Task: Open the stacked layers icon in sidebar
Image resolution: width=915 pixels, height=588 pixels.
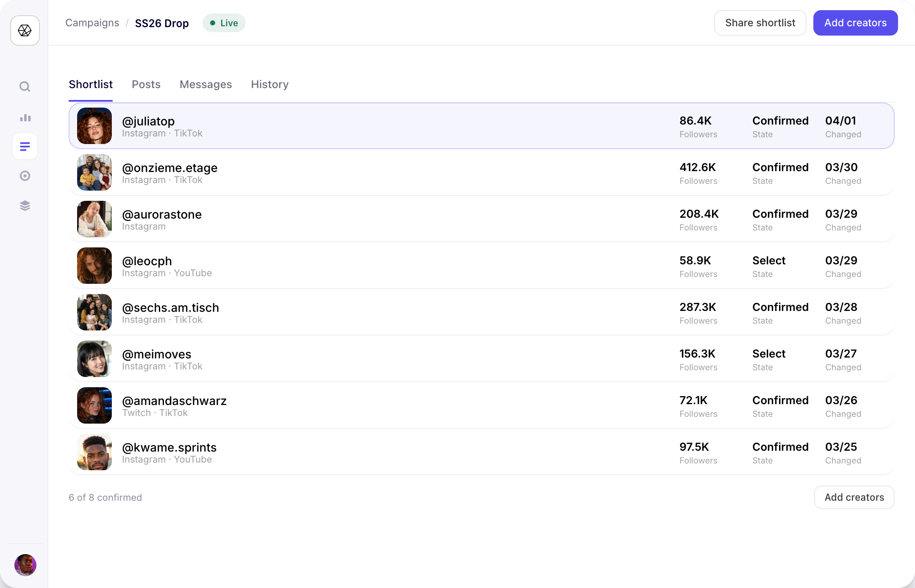Action: 25,205
